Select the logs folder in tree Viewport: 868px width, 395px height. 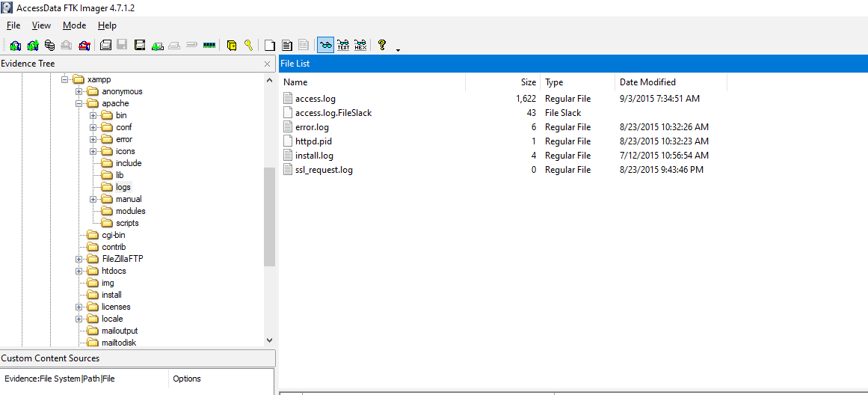click(123, 187)
